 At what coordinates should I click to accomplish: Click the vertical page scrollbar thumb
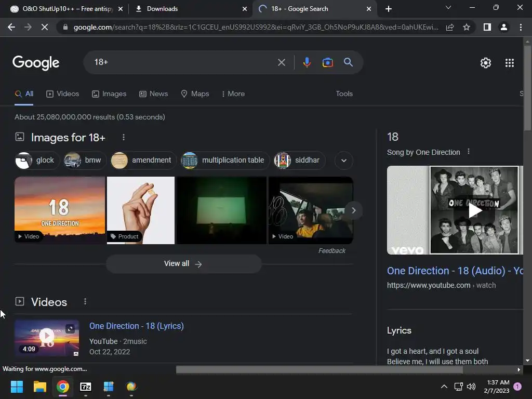click(527, 88)
